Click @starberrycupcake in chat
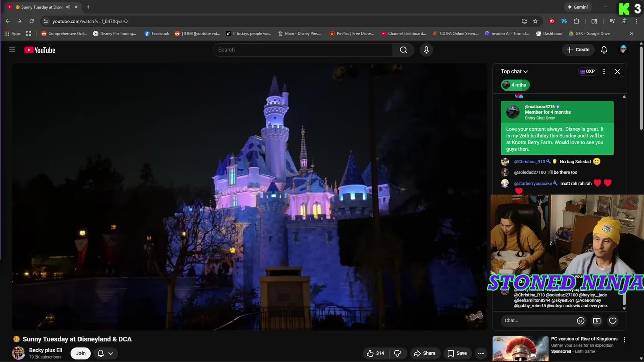Viewport: 644px width, 362px height. pyautogui.click(x=533, y=184)
